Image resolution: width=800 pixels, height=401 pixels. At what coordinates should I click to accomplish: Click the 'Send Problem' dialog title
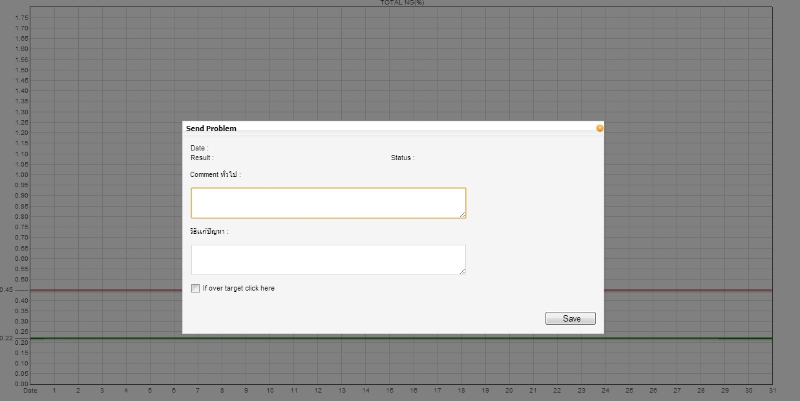(211, 129)
